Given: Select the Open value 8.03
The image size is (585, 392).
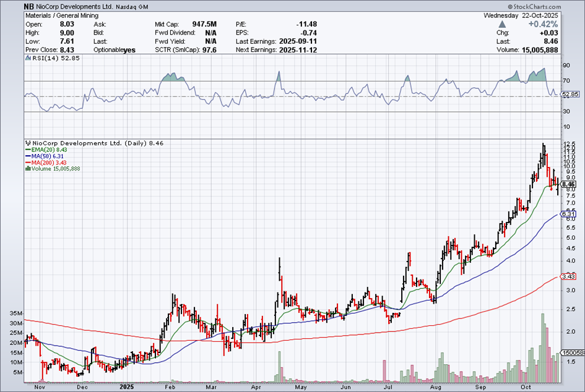Looking at the screenshot, I should [67, 24].
